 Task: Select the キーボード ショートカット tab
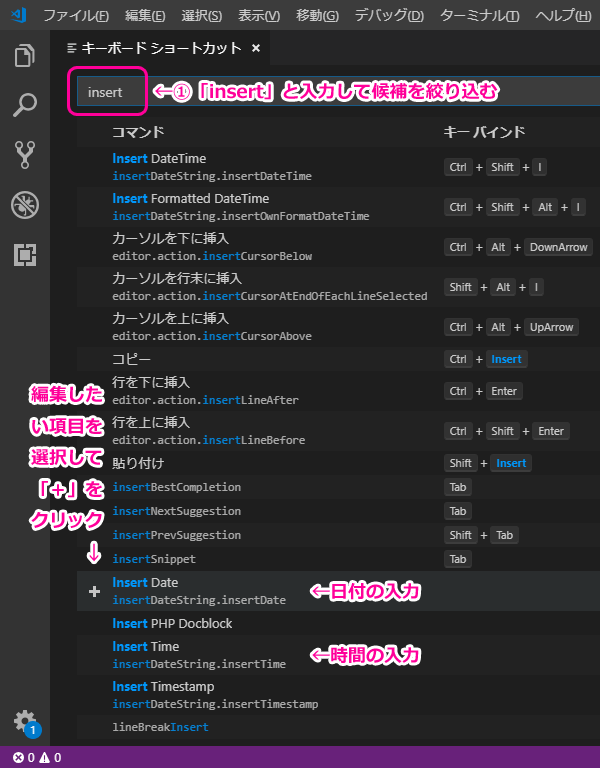click(x=161, y=48)
